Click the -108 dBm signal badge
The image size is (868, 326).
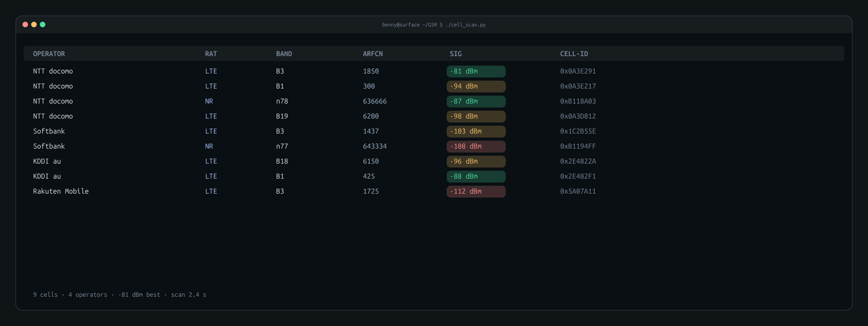(476, 147)
